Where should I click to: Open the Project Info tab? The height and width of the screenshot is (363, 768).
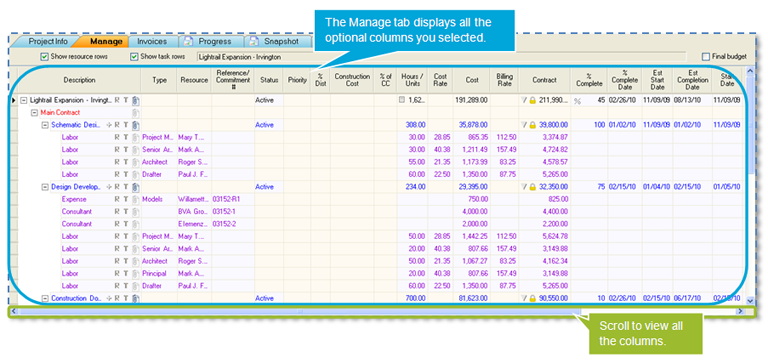click(x=48, y=42)
